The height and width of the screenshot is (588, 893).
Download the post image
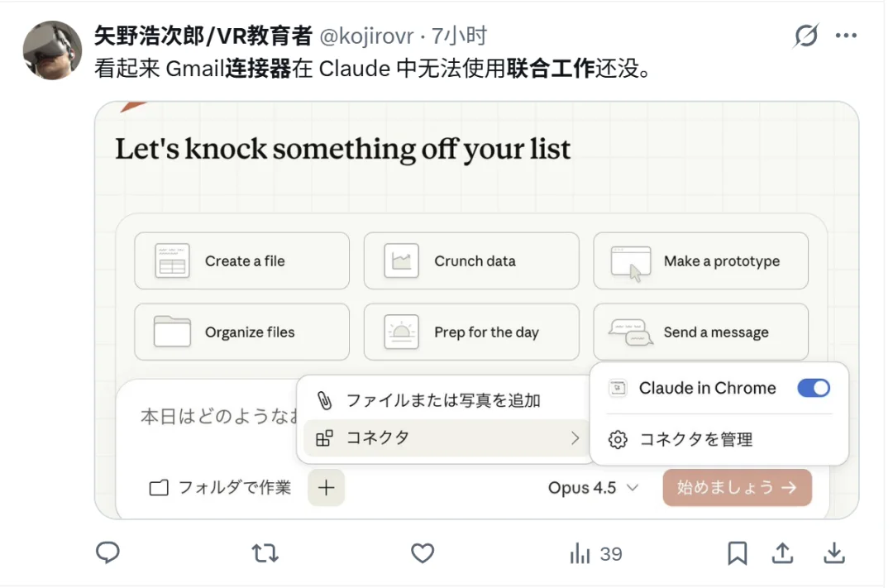pyautogui.click(x=835, y=552)
